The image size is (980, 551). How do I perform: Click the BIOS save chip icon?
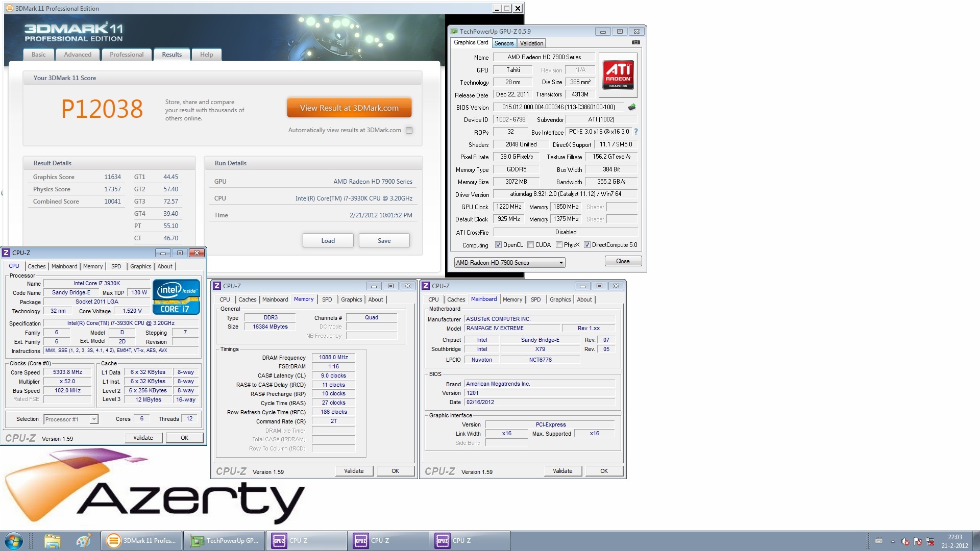pyautogui.click(x=632, y=107)
